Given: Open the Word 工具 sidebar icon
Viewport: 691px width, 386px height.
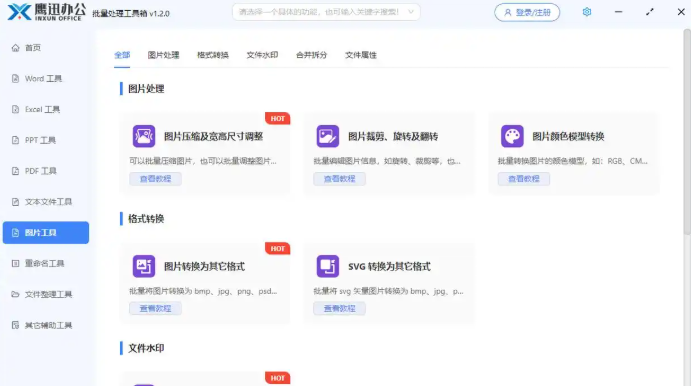Looking at the screenshot, I should [x=15, y=78].
